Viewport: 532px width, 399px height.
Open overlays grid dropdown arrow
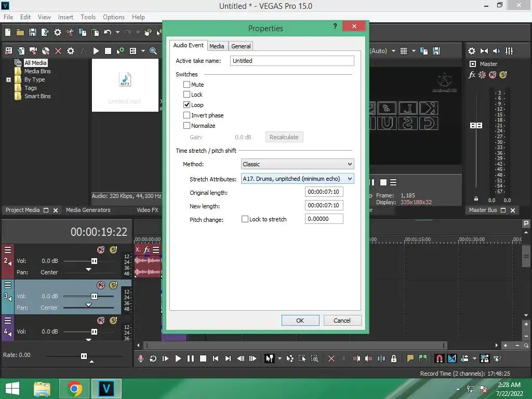(x=414, y=51)
